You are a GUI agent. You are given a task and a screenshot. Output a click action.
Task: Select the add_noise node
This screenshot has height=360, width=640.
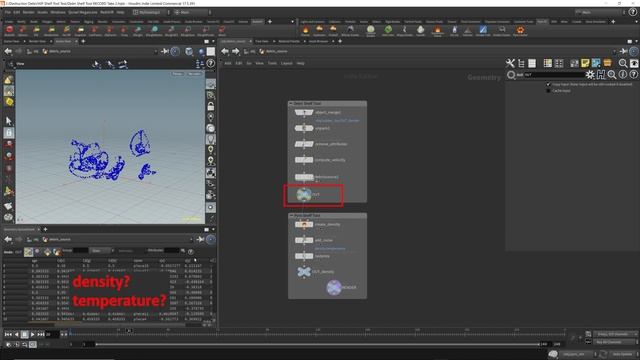pos(304,240)
